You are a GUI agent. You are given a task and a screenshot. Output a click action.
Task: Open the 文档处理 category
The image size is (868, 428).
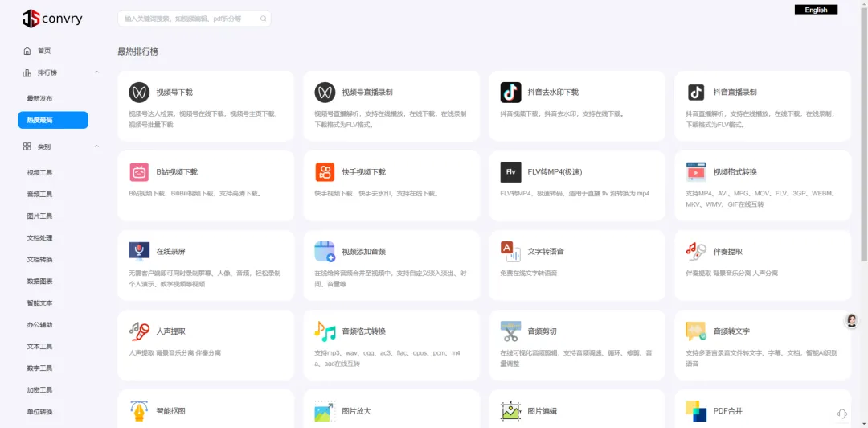point(40,238)
